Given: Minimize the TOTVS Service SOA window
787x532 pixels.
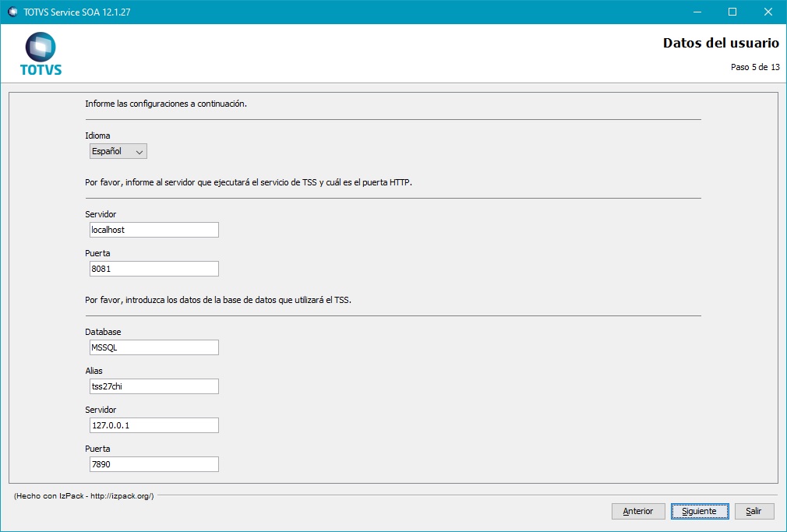Looking at the screenshot, I should (697, 12).
